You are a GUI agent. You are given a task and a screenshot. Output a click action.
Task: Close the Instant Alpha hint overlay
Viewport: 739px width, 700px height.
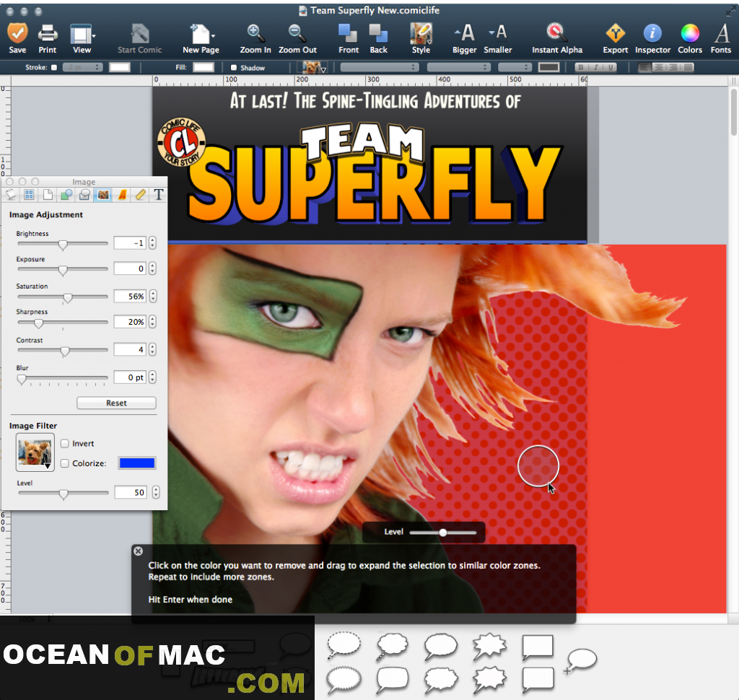coord(138,551)
